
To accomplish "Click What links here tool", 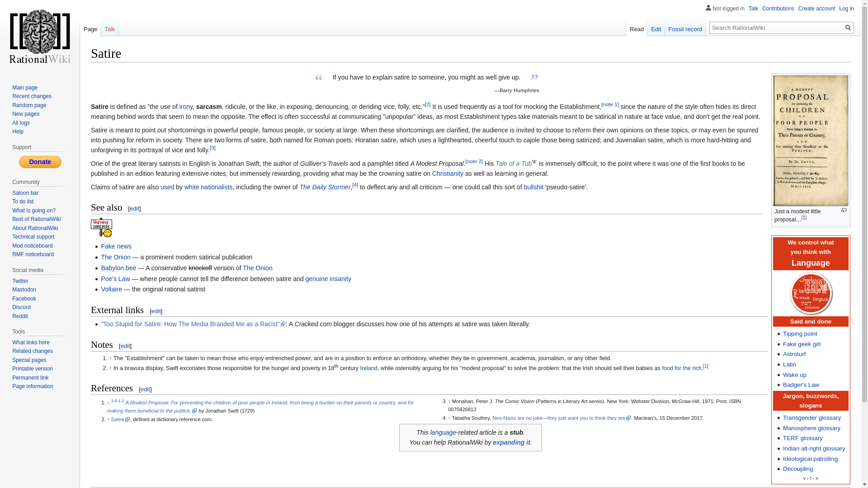I will (x=31, y=343).
